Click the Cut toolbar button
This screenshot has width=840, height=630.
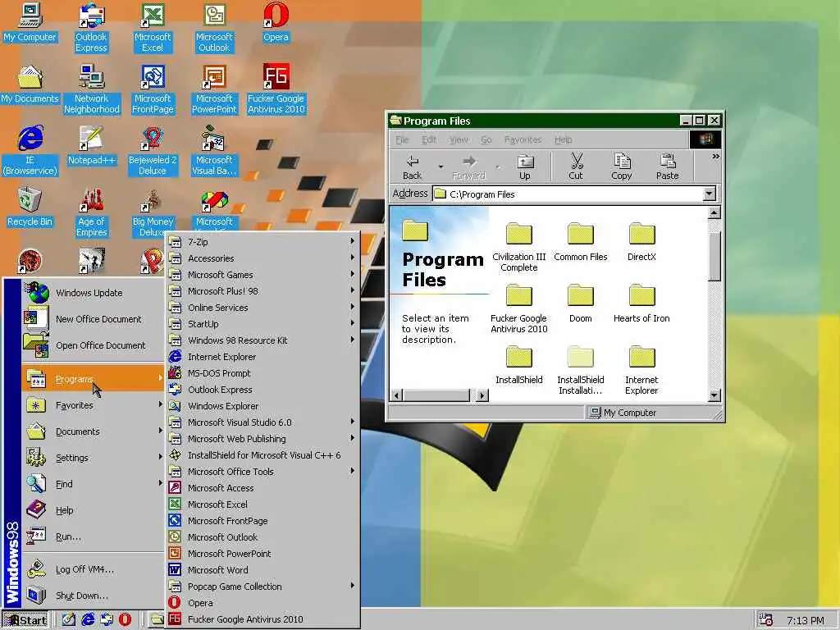coord(576,167)
